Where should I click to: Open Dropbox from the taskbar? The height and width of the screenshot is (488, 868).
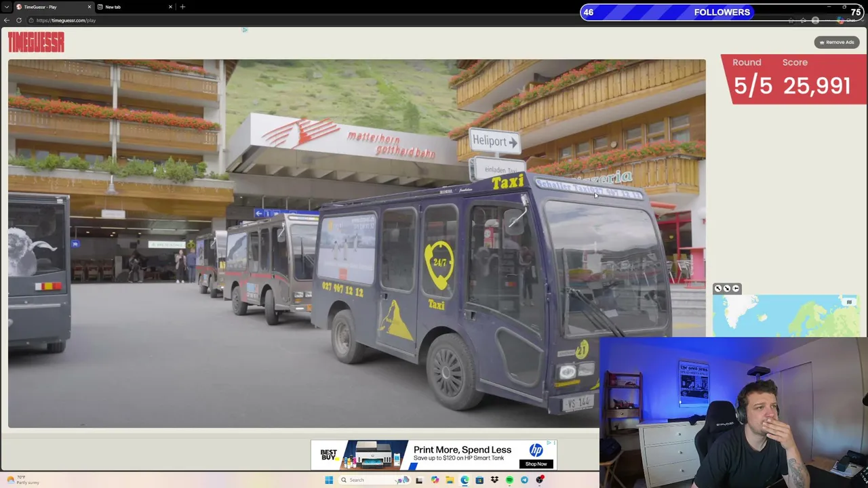494,480
